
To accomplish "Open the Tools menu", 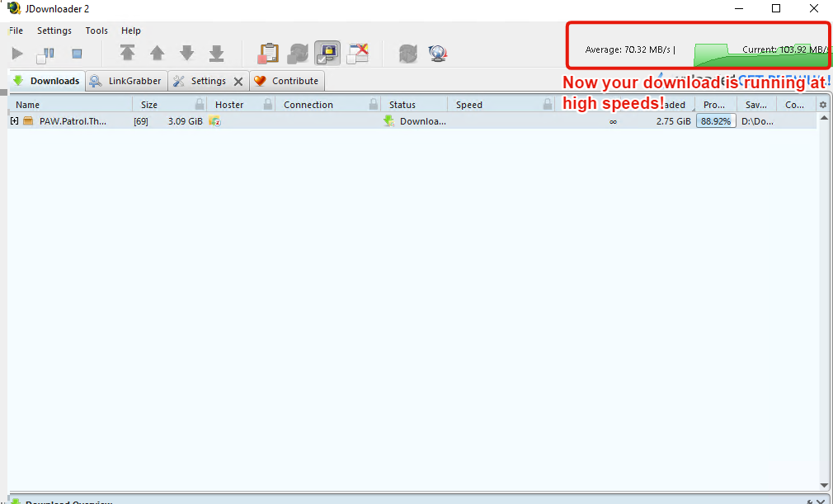I will [x=96, y=31].
